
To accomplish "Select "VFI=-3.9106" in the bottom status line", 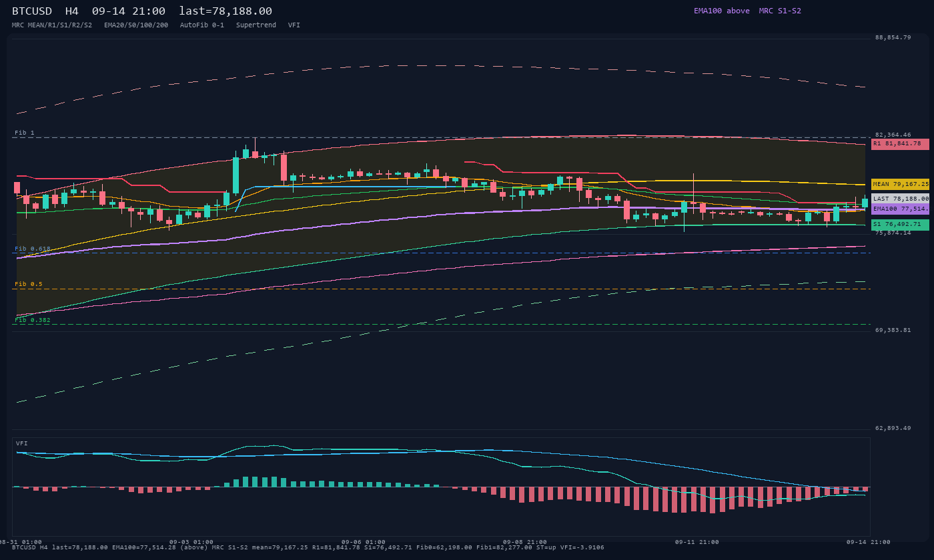I will (x=582, y=547).
